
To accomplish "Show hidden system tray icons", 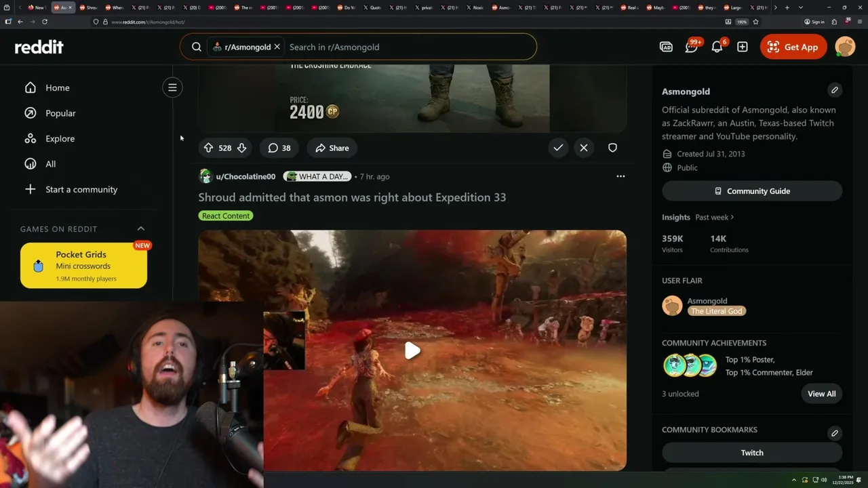I will click(x=794, y=480).
